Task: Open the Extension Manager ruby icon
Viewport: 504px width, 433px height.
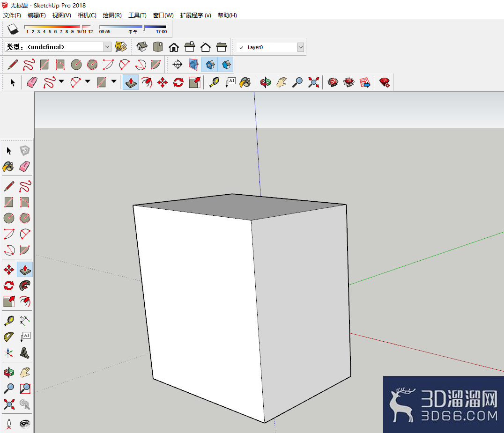Action: 385,82
